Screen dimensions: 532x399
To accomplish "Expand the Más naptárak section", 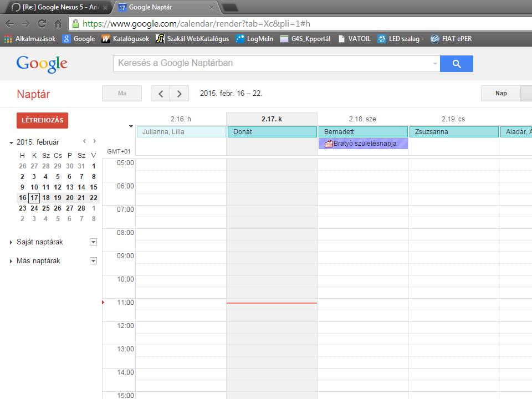I will (11, 261).
